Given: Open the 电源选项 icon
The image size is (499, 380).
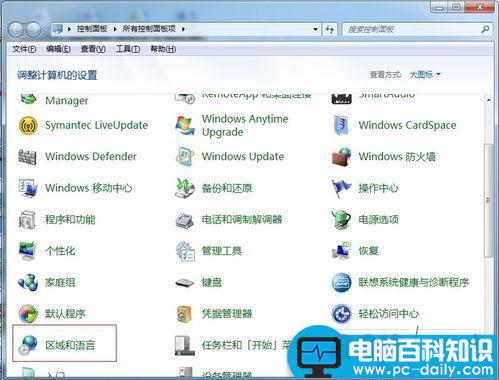Looking at the screenshot, I should tap(341, 220).
